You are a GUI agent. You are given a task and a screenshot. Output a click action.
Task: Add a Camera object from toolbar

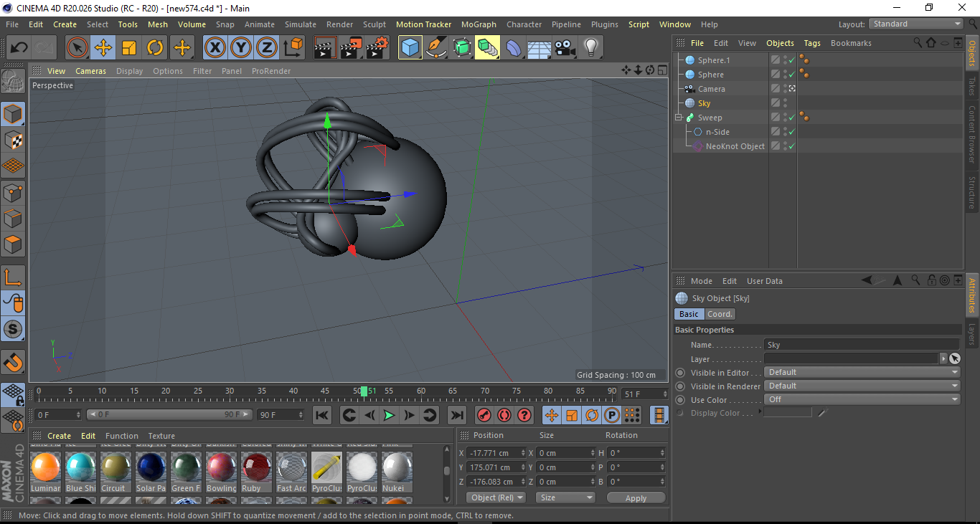tap(565, 48)
